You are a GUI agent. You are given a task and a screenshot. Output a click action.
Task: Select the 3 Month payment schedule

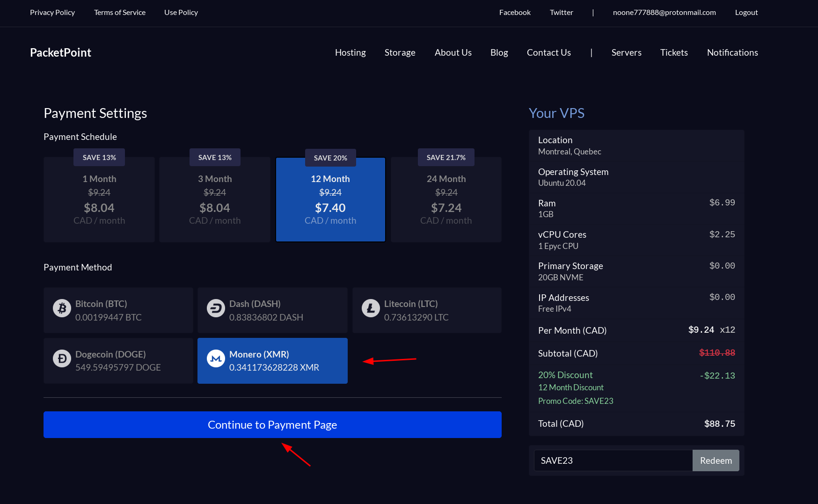coord(215,199)
